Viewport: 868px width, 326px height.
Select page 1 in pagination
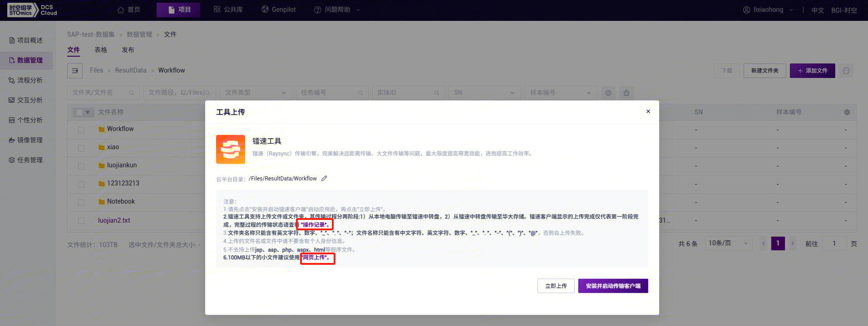tap(778, 243)
